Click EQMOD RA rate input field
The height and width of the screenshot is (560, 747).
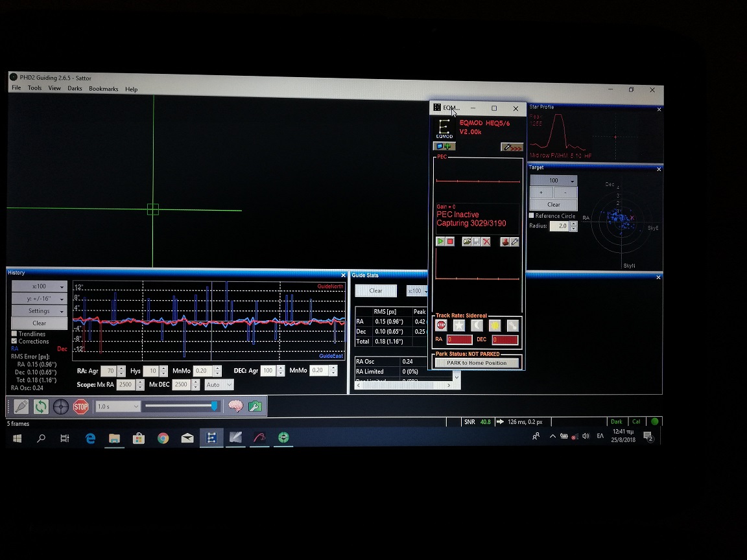[x=459, y=340]
